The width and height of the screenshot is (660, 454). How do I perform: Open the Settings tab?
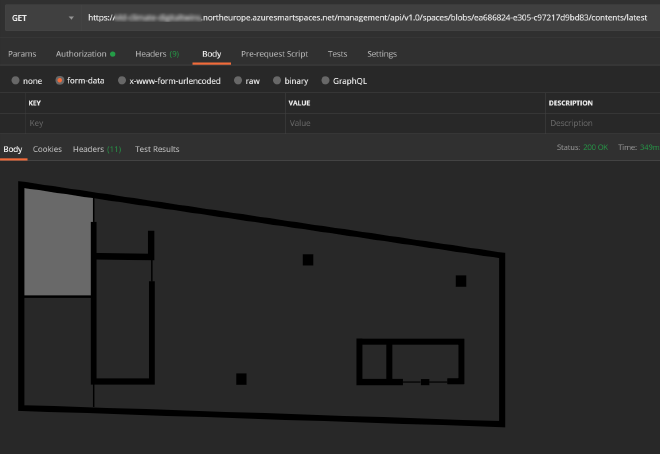(382, 54)
